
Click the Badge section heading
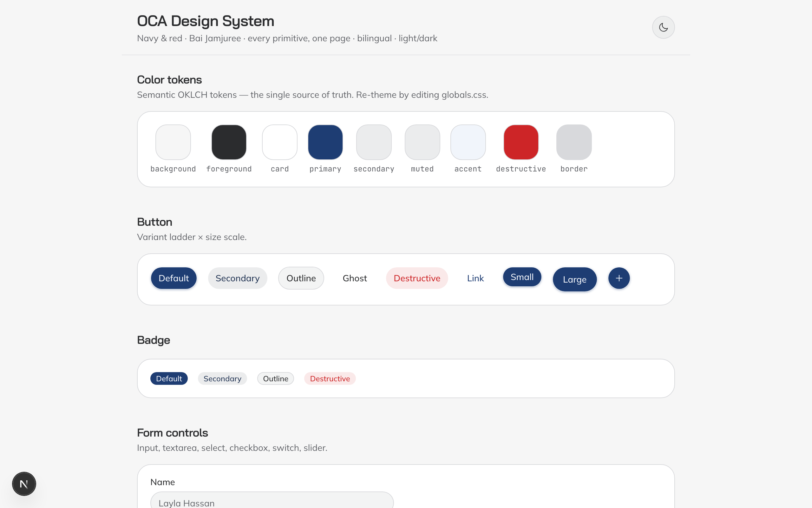pyautogui.click(x=153, y=340)
